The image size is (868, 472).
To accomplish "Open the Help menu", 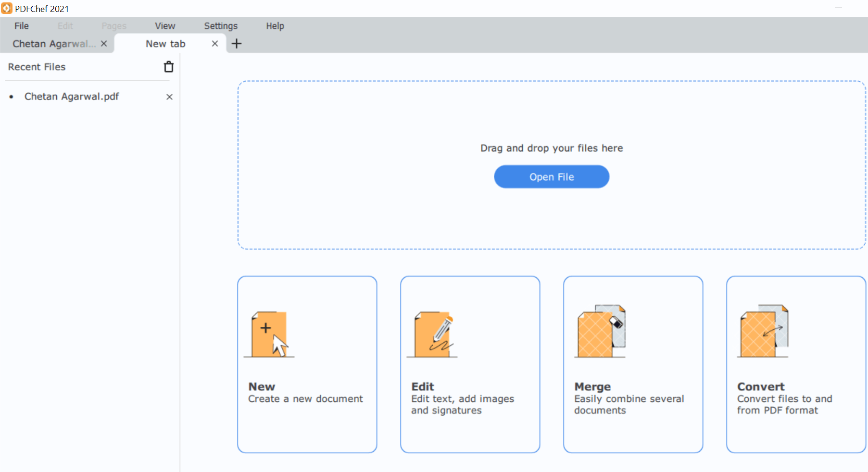I will (275, 25).
